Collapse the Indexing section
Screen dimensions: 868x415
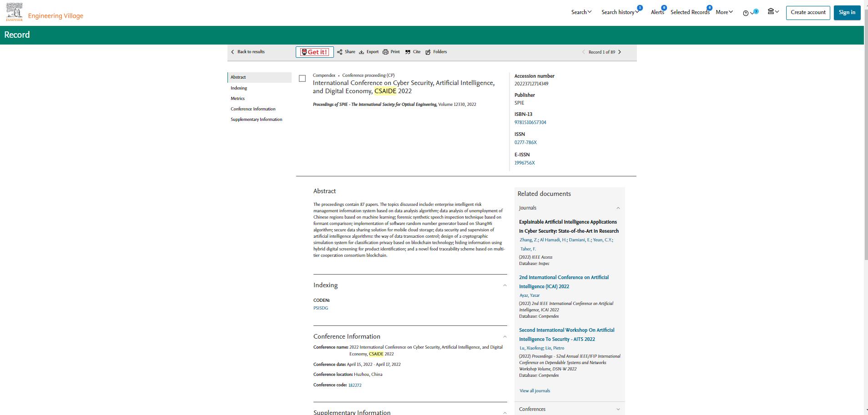tap(505, 285)
